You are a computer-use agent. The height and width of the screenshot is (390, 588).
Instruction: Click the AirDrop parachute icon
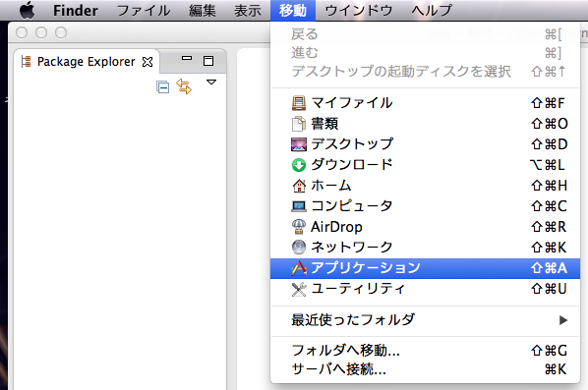pyautogui.click(x=299, y=227)
